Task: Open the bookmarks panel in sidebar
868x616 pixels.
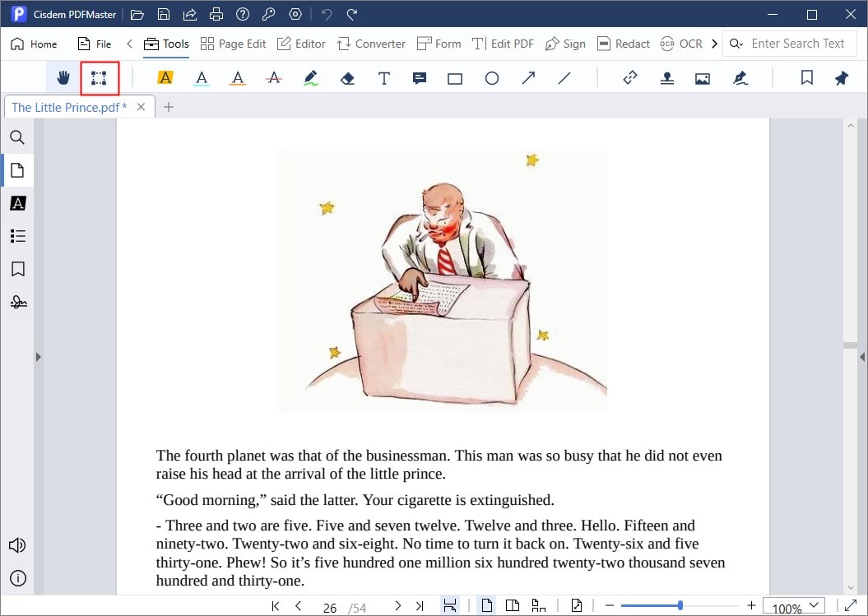Action: point(18,269)
